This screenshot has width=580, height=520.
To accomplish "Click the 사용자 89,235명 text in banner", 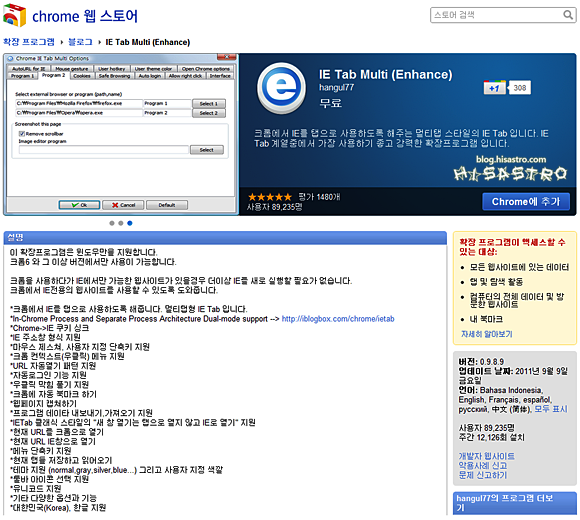I will (274, 207).
